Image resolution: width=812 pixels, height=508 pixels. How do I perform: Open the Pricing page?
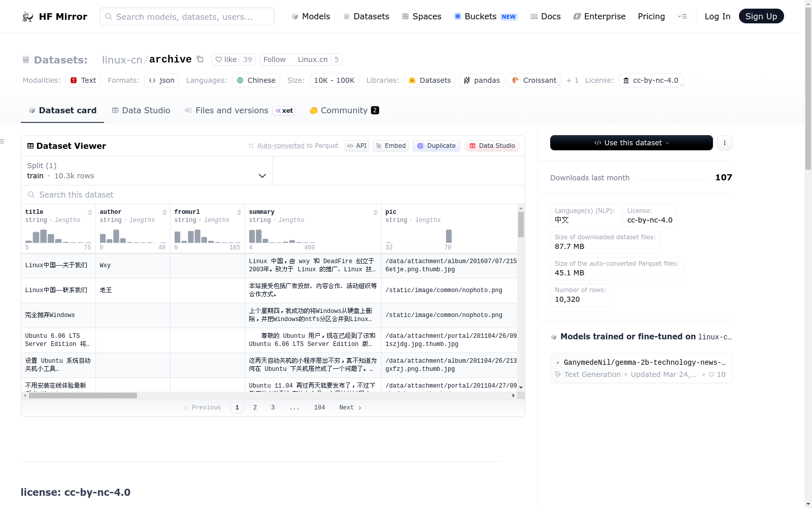[651, 16]
